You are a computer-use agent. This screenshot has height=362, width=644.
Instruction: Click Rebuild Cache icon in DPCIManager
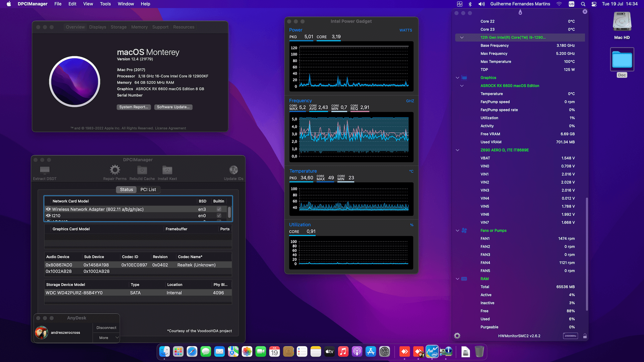[x=142, y=170]
